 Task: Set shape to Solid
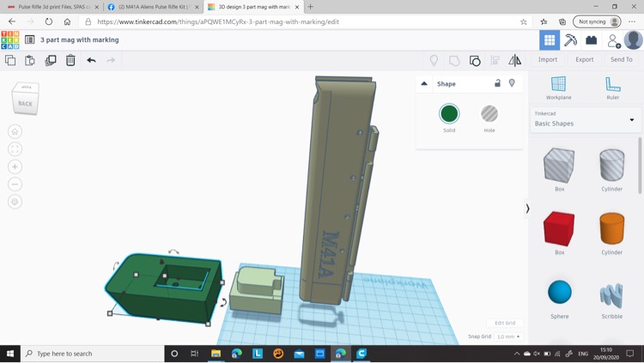(449, 114)
